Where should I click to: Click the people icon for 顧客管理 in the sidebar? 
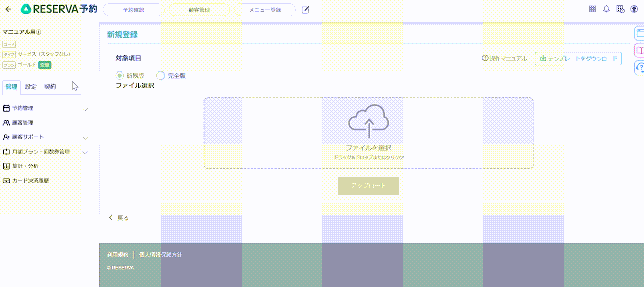tap(6, 123)
